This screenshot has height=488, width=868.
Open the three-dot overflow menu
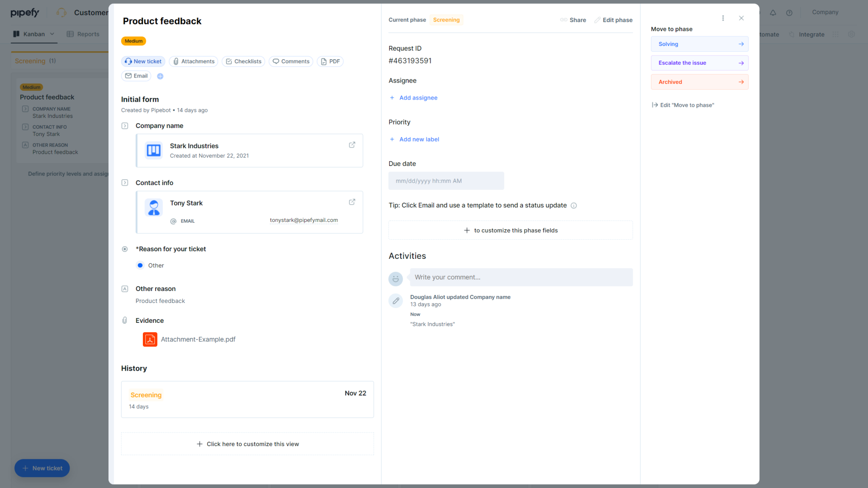tap(723, 18)
